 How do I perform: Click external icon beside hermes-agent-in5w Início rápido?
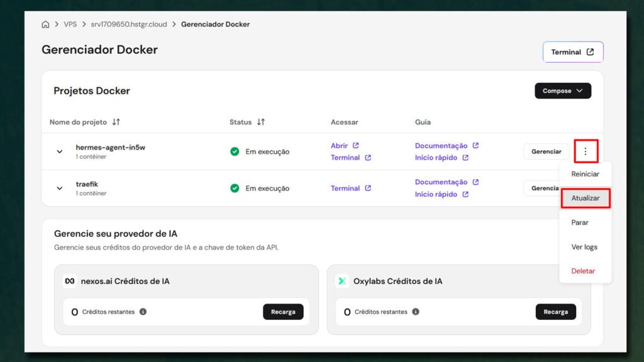[465, 158]
